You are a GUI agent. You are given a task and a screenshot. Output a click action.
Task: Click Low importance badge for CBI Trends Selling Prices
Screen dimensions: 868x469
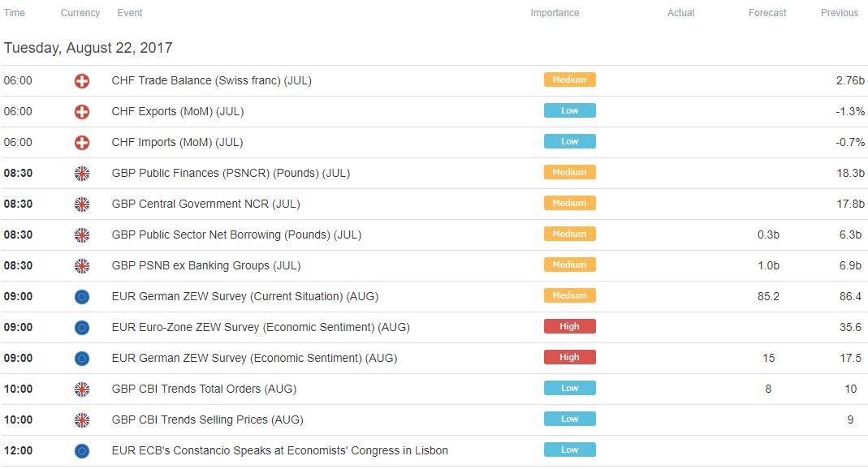coord(569,419)
